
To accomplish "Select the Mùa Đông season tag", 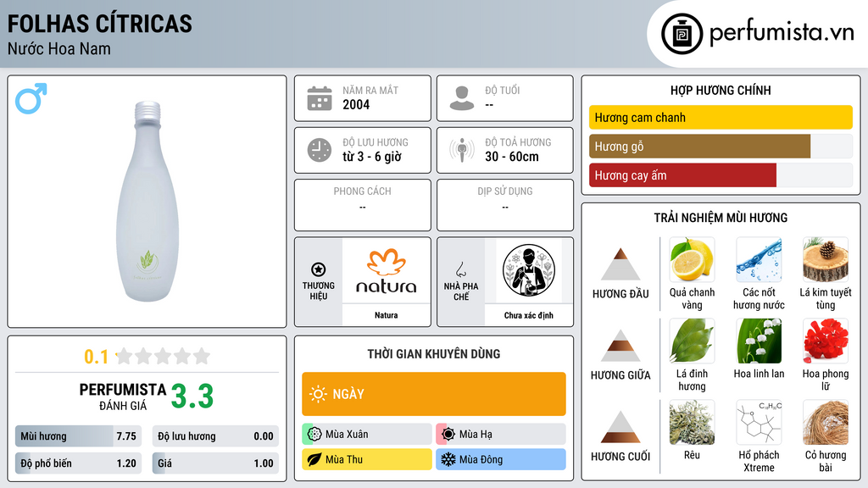I will [501, 459].
